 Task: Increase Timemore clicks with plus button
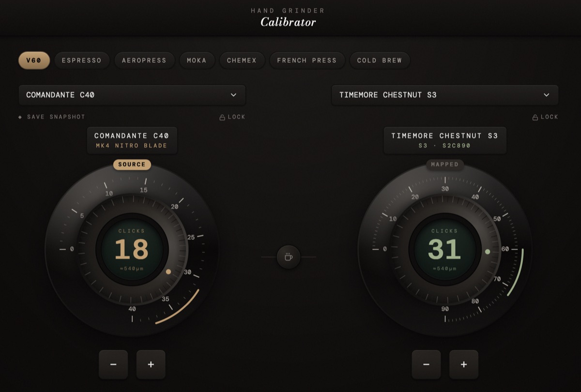pyautogui.click(x=464, y=364)
